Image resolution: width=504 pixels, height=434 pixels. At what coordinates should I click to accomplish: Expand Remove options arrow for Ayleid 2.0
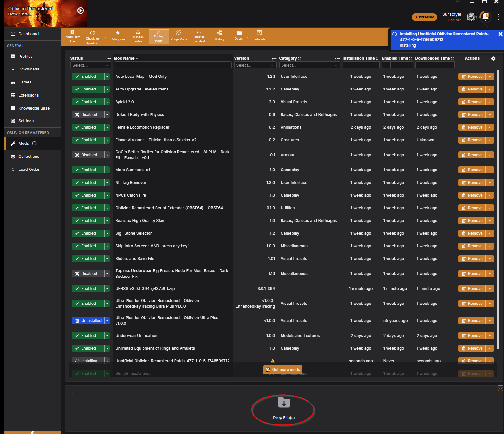pos(490,102)
